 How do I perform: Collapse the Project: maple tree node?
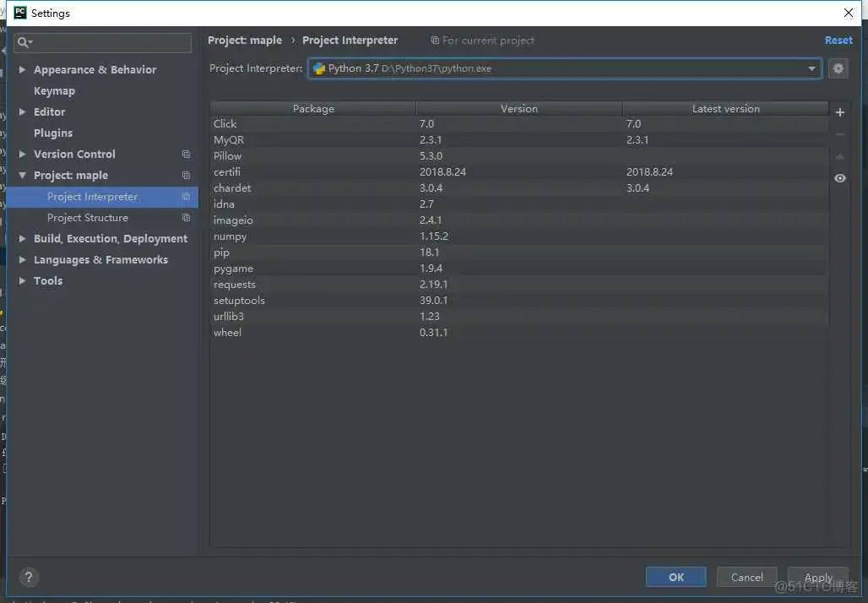[x=23, y=175]
